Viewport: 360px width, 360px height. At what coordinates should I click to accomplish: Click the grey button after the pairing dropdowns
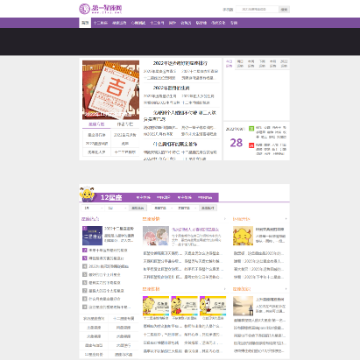click(x=208, y=208)
